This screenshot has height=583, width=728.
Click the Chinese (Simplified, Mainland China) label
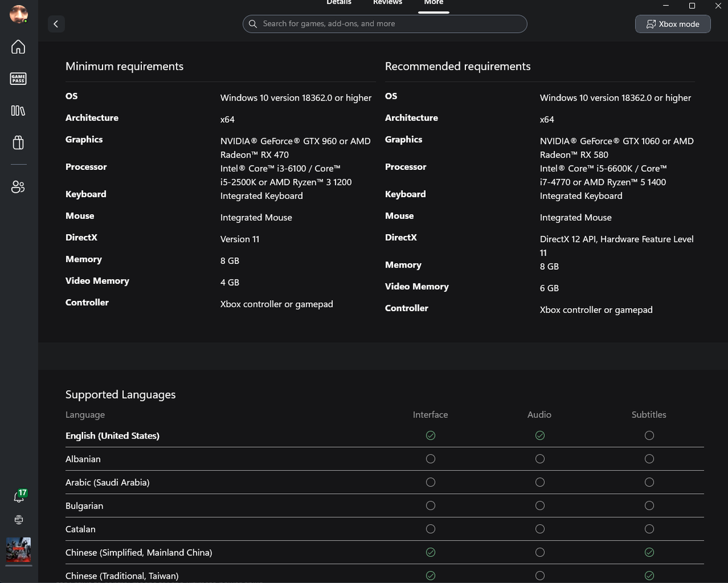139,553
